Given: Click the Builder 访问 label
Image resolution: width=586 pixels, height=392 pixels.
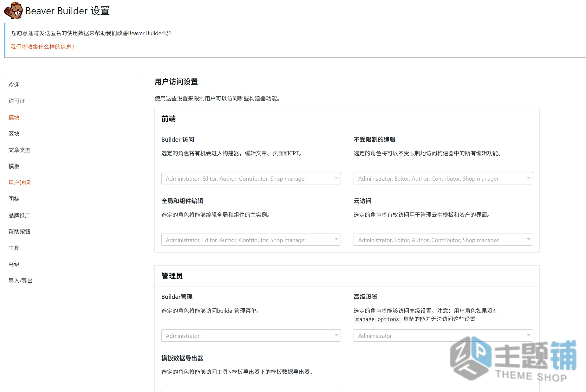Looking at the screenshot, I should 178,139.
